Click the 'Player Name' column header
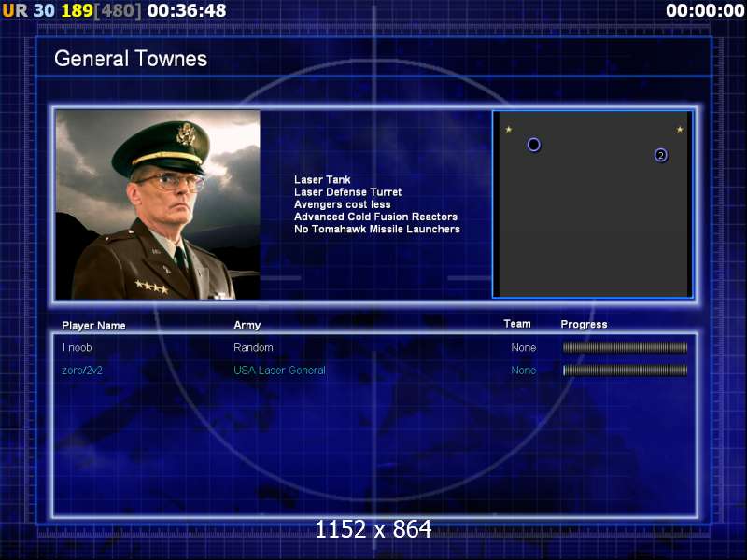 pyautogui.click(x=94, y=326)
